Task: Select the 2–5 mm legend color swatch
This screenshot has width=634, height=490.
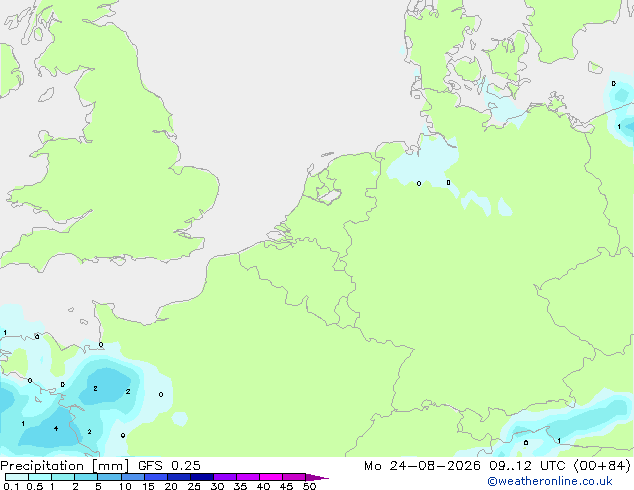Action: (x=86, y=477)
